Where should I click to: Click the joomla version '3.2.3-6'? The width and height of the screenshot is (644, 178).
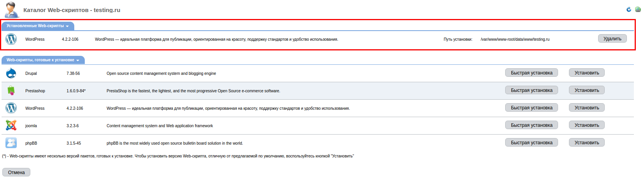click(x=73, y=126)
